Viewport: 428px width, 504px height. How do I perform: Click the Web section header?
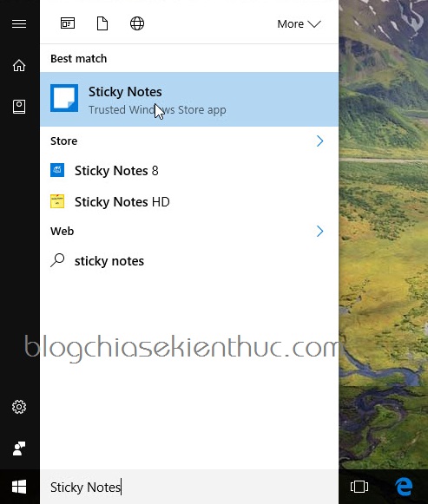(x=62, y=231)
